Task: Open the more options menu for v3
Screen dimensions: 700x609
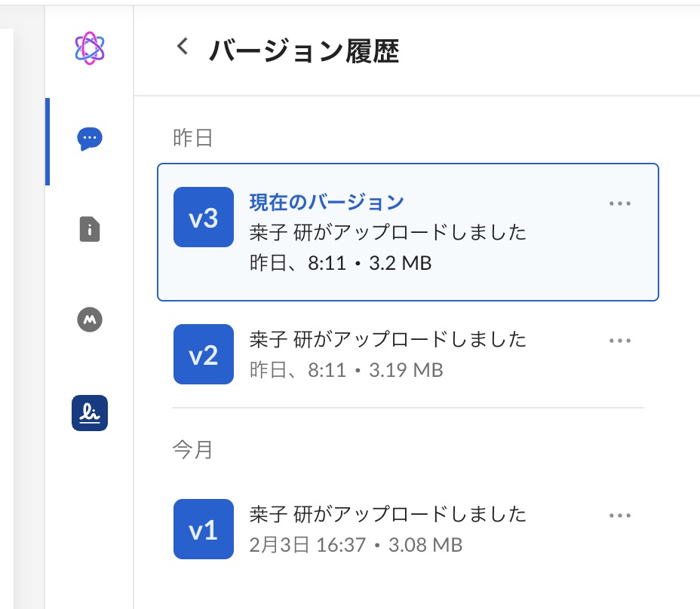Action: pos(619,204)
